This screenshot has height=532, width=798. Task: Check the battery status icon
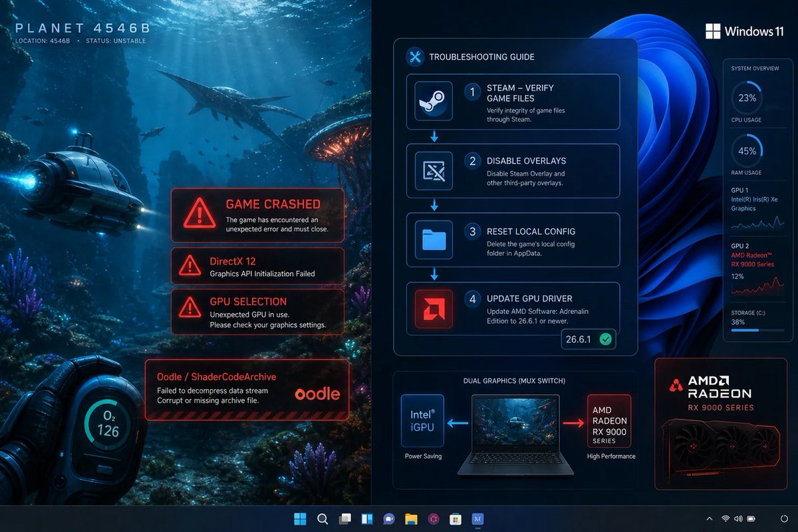click(x=753, y=519)
